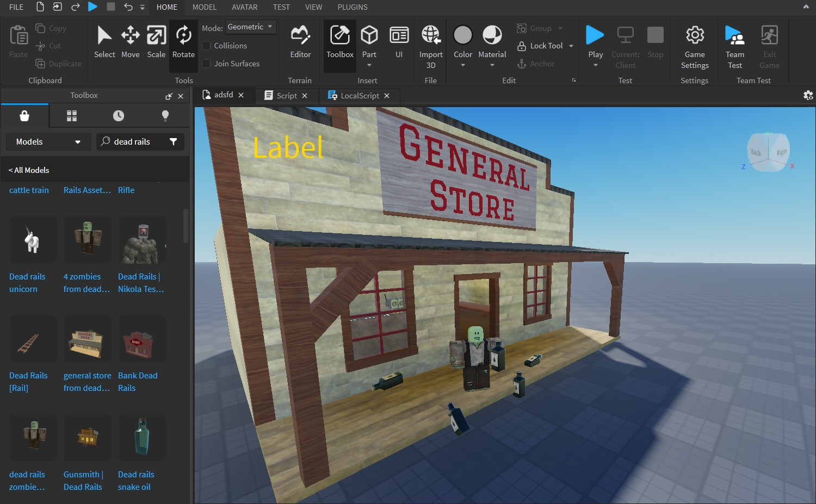This screenshot has height=504, width=816.
Task: Choose the Scale tool
Action: 156,42
